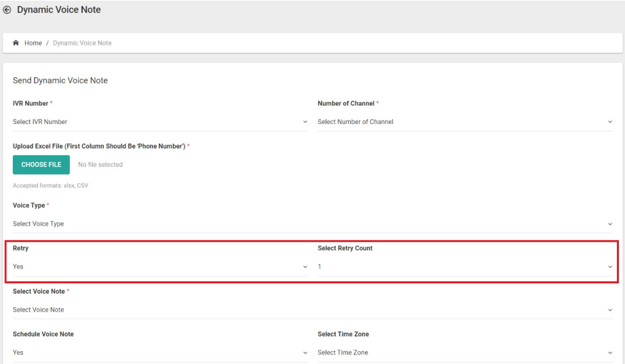The image size is (625, 364).
Task: Click chevron arrow of Select Voice Note
Action: coord(610,310)
